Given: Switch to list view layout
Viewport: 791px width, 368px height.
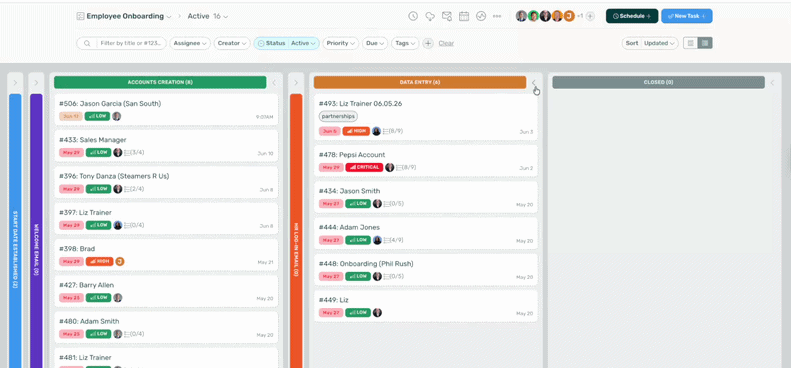Looking at the screenshot, I should (691, 43).
